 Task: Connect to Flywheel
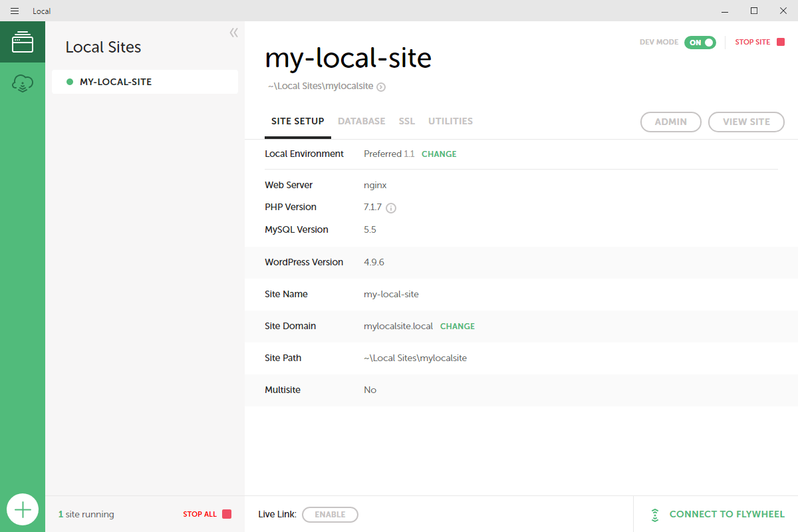(x=718, y=514)
